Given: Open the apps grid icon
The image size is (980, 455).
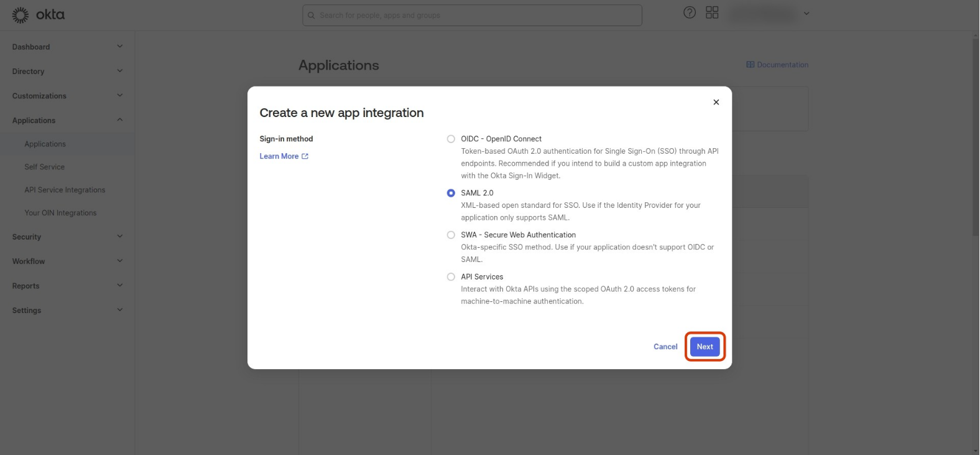Looking at the screenshot, I should pos(712,12).
